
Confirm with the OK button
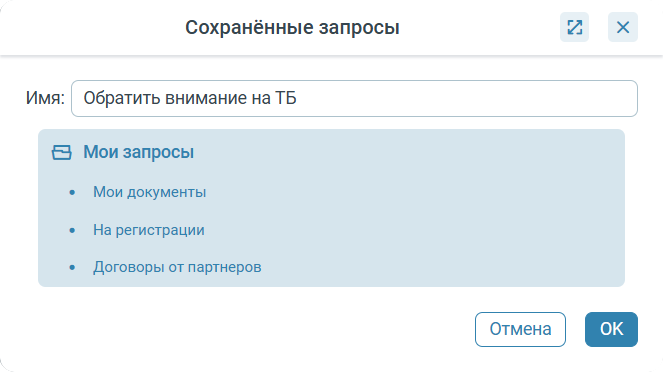[x=611, y=329]
